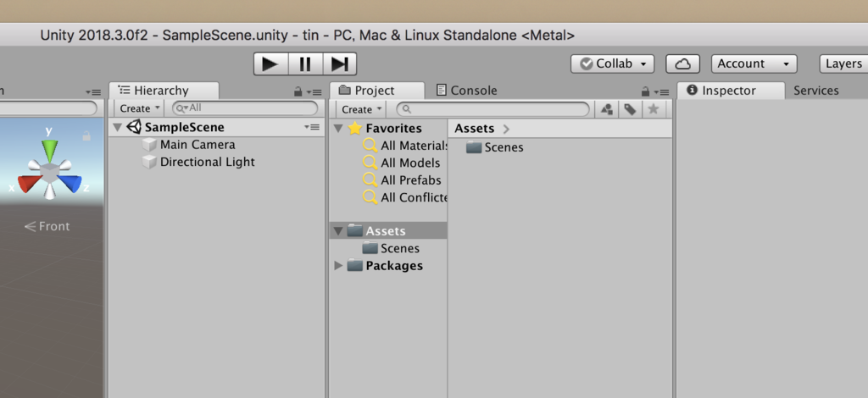Collapse the Favorites foldout arrow
This screenshot has height=398, width=868.
click(338, 129)
